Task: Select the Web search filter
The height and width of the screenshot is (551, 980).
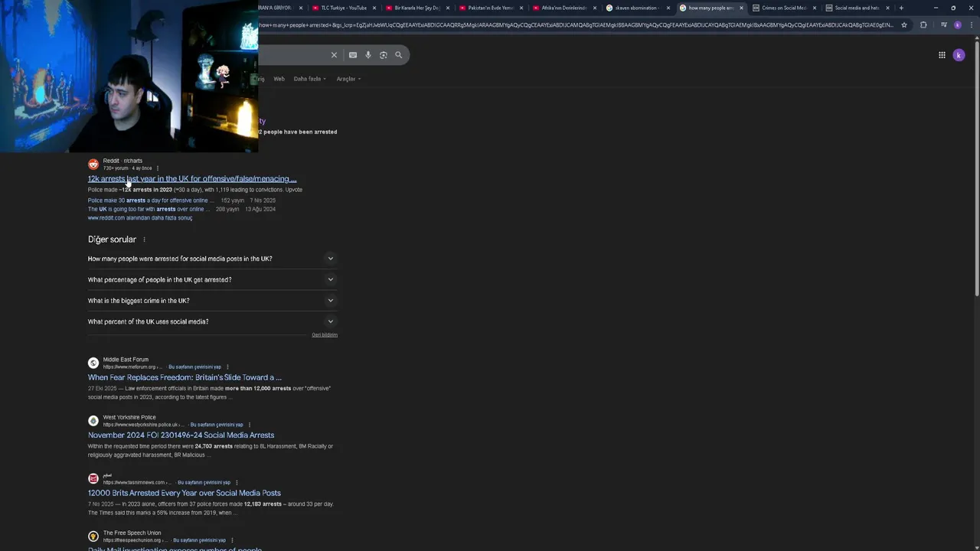Action: [x=279, y=79]
